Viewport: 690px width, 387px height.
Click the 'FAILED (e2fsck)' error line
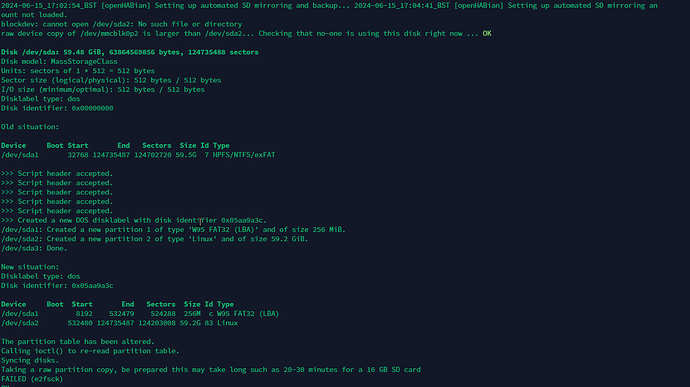click(x=32, y=379)
